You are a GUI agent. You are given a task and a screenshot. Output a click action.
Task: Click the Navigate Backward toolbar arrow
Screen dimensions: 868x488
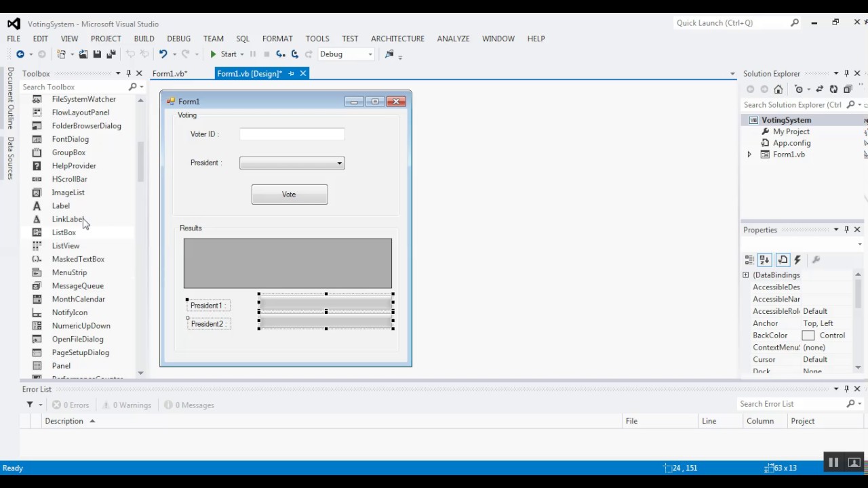click(20, 54)
